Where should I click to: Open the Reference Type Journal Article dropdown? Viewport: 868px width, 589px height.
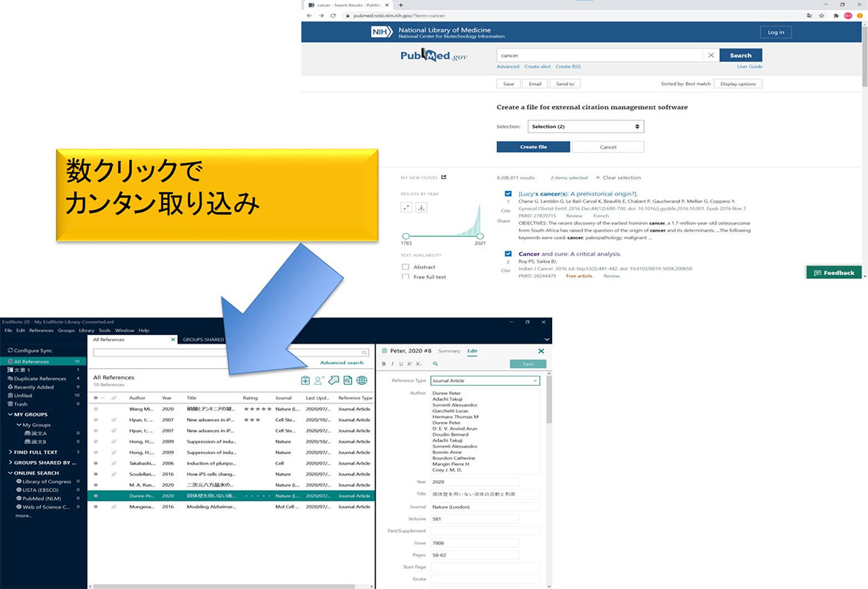[x=485, y=381]
